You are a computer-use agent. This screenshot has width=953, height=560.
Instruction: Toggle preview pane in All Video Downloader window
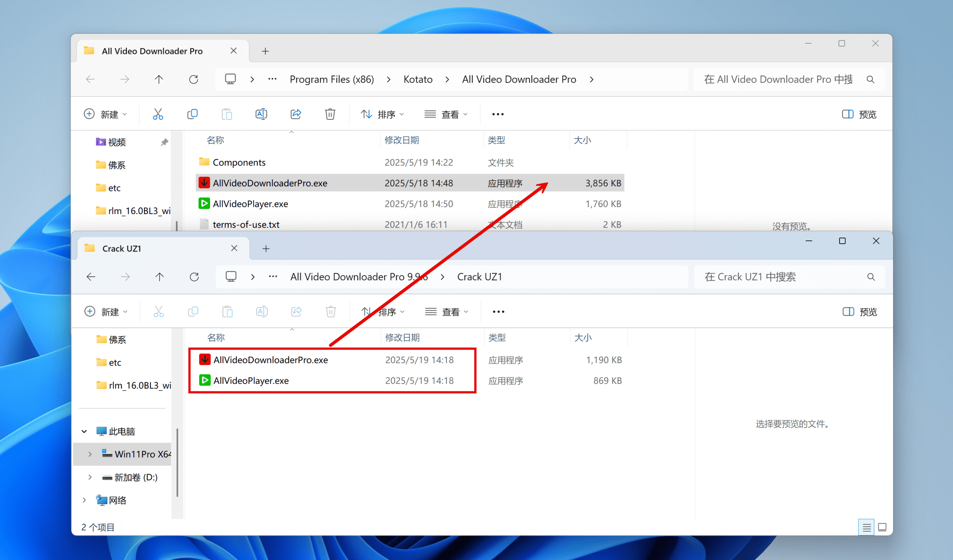[858, 114]
